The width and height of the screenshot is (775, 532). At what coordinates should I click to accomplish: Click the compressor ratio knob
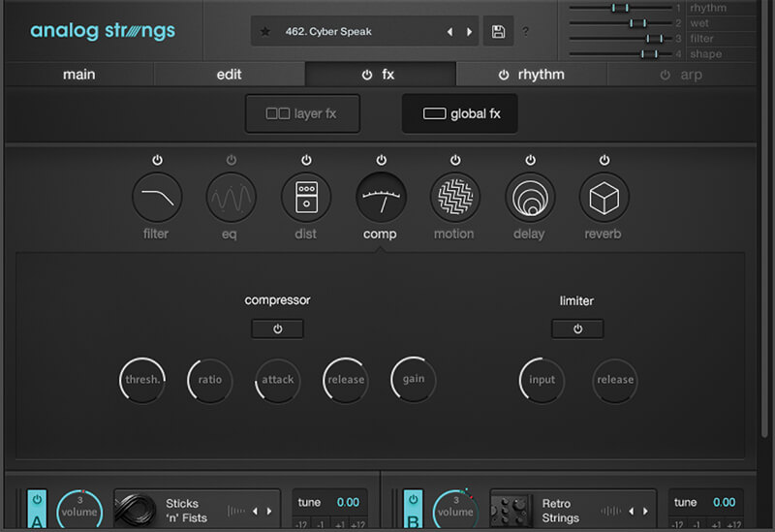tap(210, 380)
